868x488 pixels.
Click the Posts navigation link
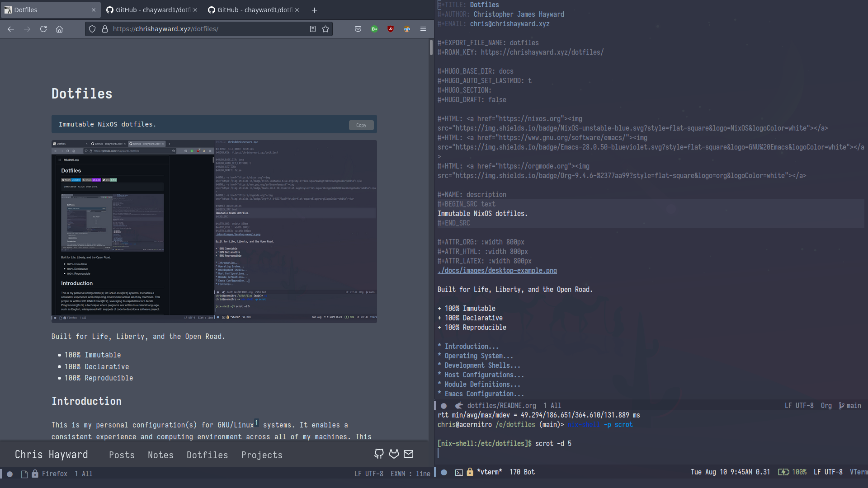point(122,455)
